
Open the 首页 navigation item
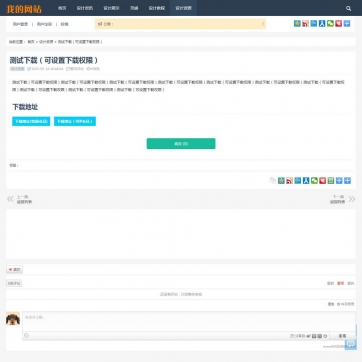click(x=62, y=8)
